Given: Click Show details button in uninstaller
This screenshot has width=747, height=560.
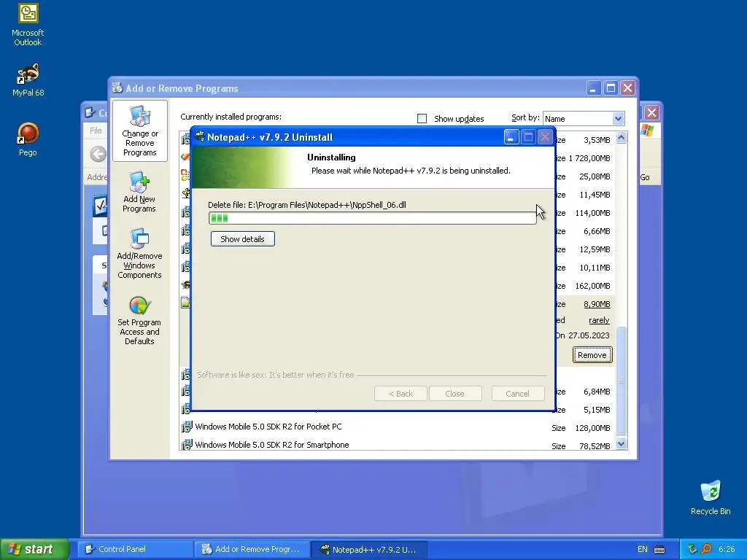Looking at the screenshot, I should (242, 239).
